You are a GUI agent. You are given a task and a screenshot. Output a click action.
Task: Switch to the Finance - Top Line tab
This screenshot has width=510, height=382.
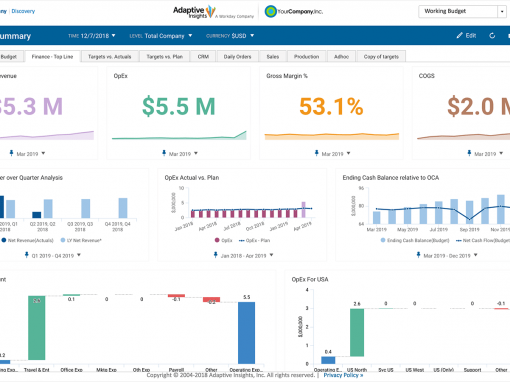(x=52, y=57)
